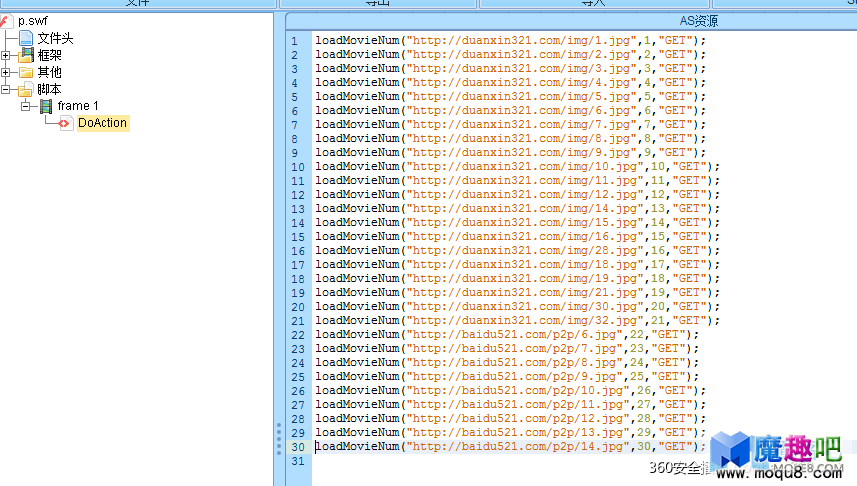The width and height of the screenshot is (857, 486).
Task: Select the 脚本 tree label
Action: pyautogui.click(x=49, y=89)
